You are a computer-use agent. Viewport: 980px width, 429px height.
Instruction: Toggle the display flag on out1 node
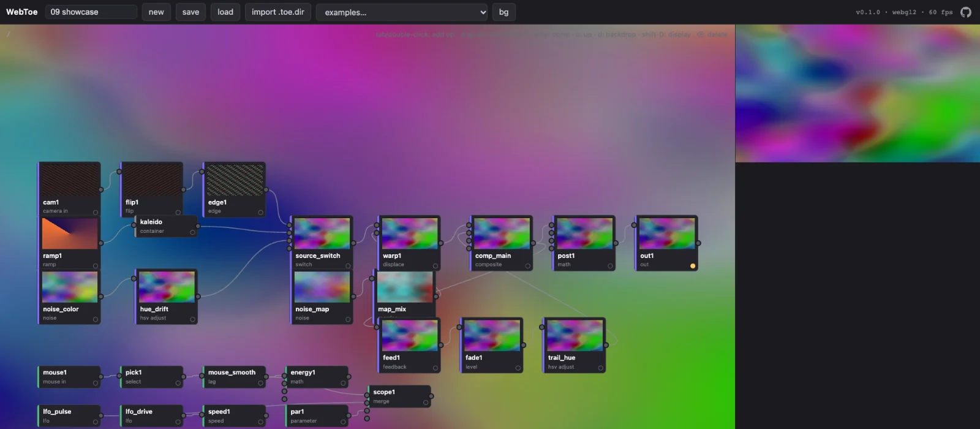click(693, 266)
